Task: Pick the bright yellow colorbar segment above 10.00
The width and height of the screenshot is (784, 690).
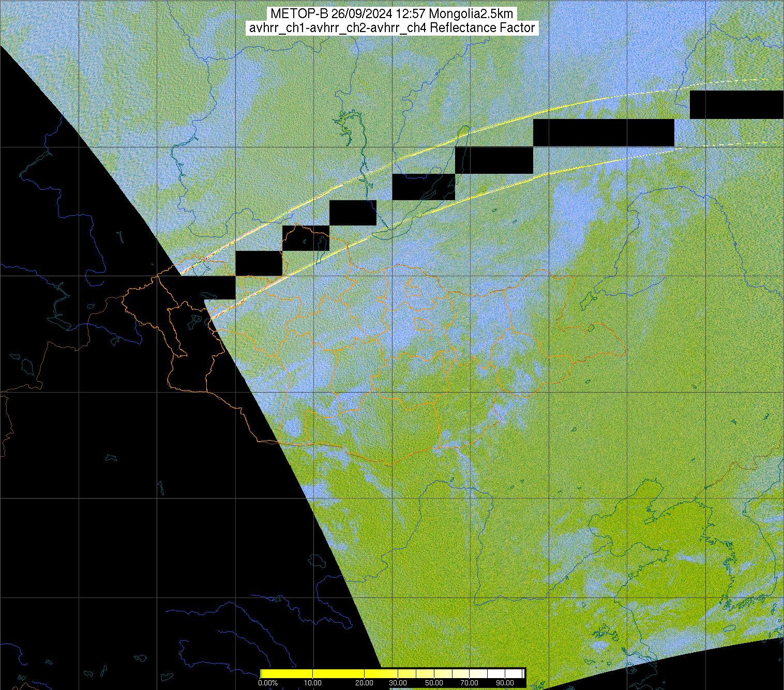Action: pyautogui.click(x=313, y=673)
